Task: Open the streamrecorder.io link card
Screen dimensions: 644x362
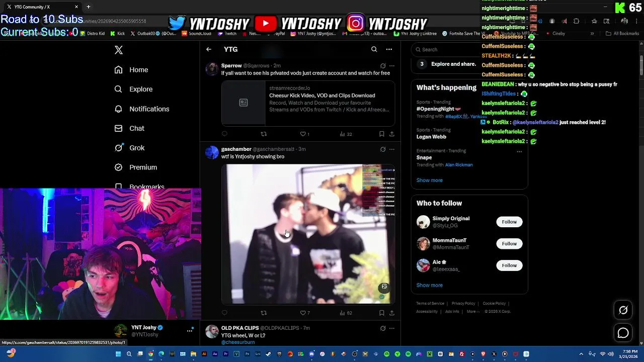Action: tap(308, 103)
